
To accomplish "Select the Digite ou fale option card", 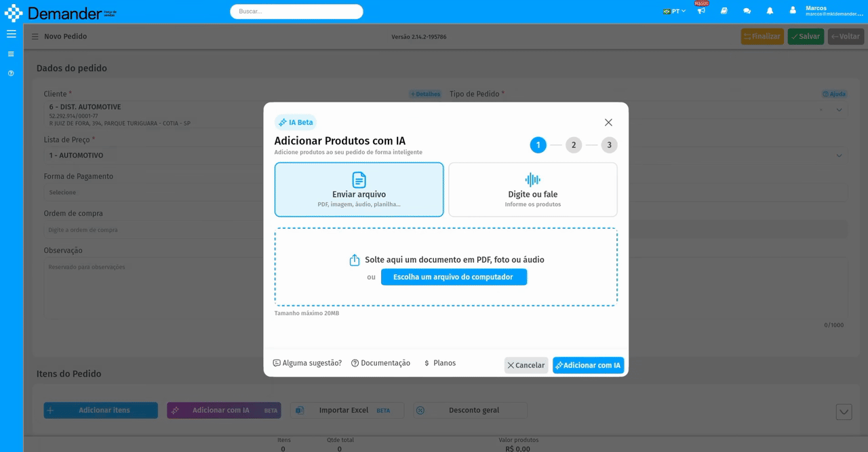I will [x=532, y=189].
